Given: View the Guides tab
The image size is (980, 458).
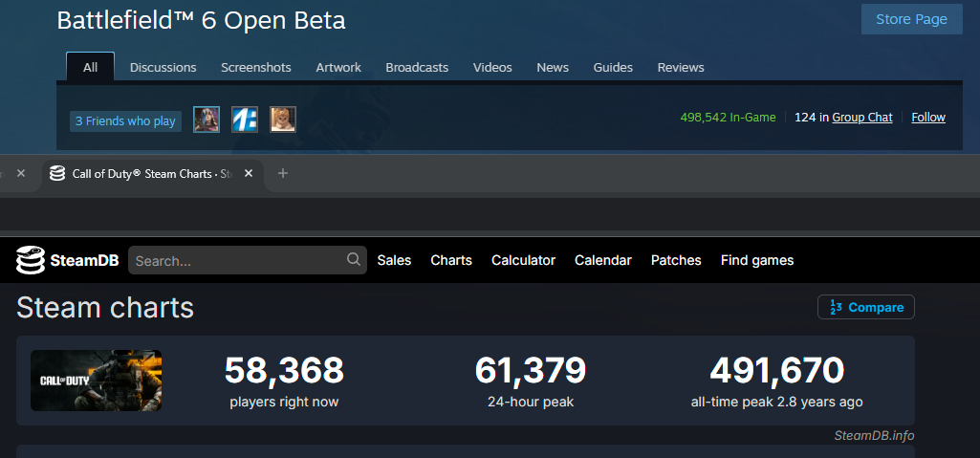Looking at the screenshot, I should click(613, 68).
